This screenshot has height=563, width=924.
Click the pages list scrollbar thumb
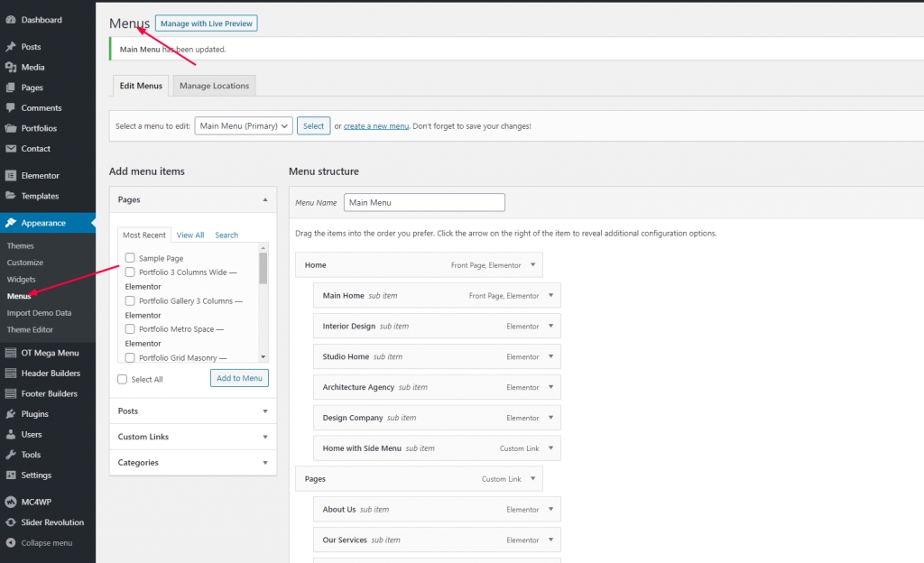[x=263, y=269]
